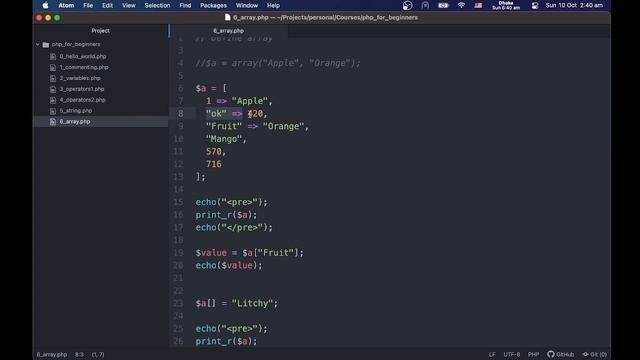
Task: Change LF line ending in status bar
Action: pos(492,354)
